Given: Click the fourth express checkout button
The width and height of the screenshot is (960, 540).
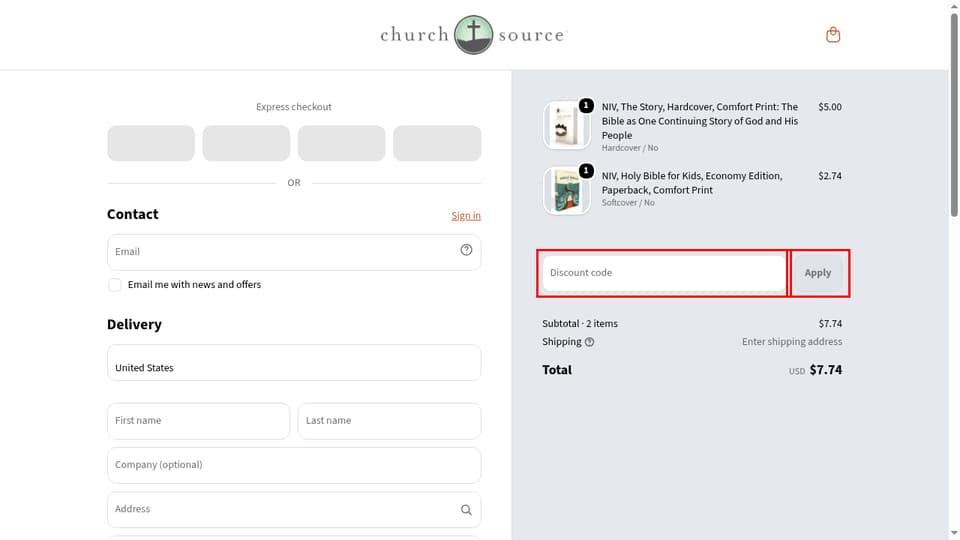Looking at the screenshot, I should pos(437,143).
